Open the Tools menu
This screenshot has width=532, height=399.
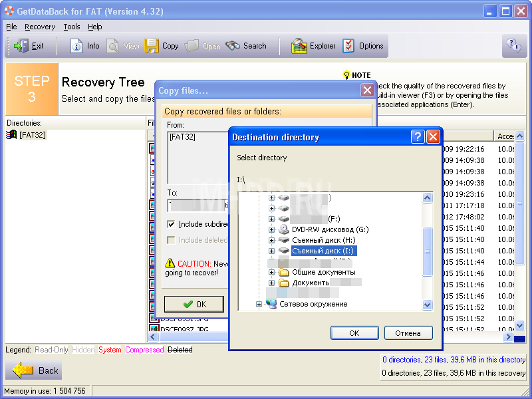tap(71, 27)
